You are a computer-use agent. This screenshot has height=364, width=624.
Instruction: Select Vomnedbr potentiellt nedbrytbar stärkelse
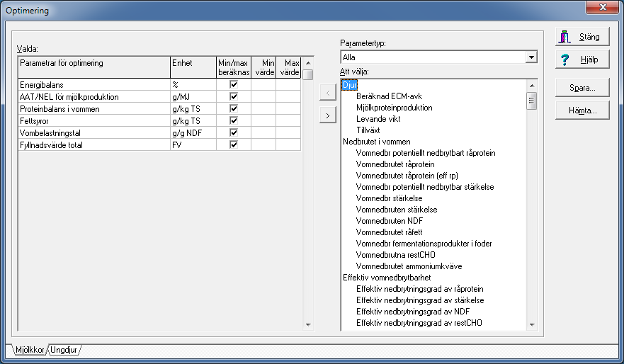[x=425, y=187]
